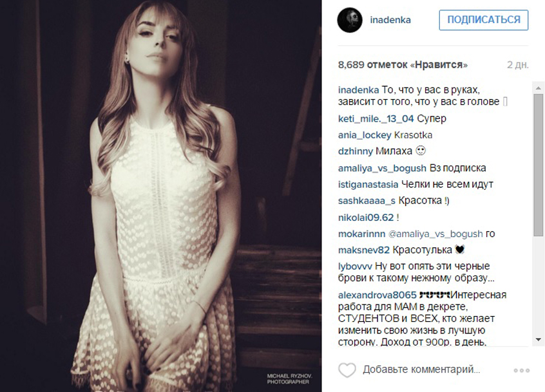Open lybovvv commenter profile
This screenshot has height=392, width=545.
(355, 266)
